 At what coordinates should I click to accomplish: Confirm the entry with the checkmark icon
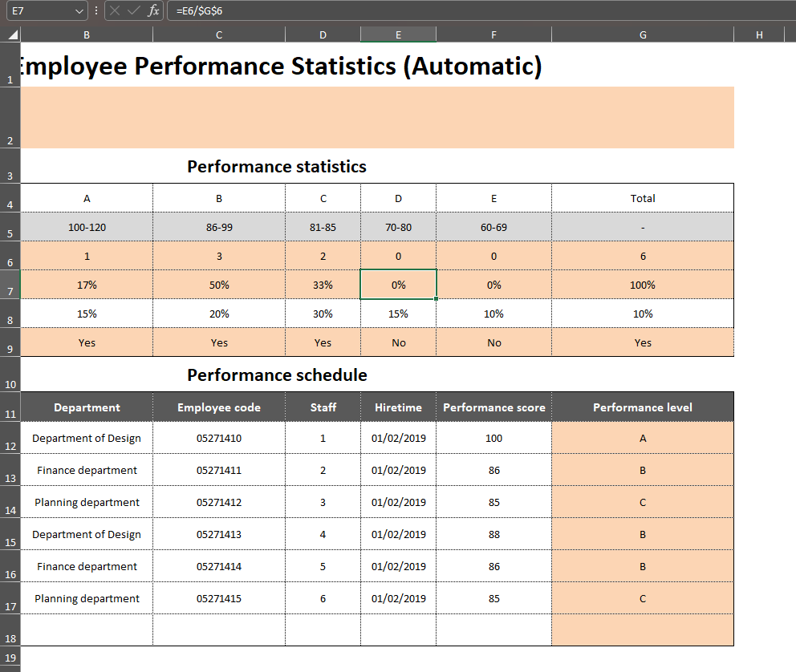click(x=133, y=10)
